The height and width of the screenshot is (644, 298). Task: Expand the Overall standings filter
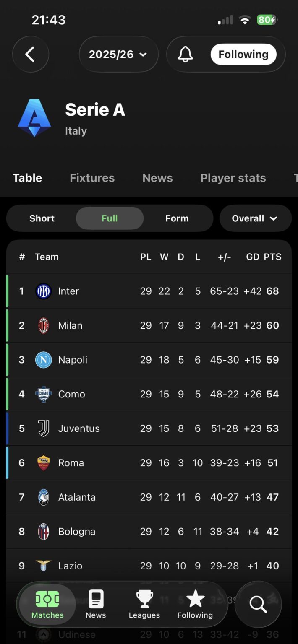(255, 218)
